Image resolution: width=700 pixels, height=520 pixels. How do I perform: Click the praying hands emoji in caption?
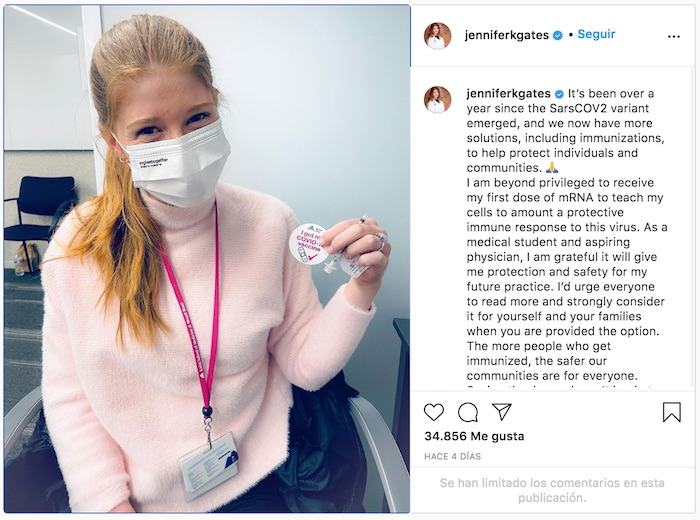coord(552,168)
